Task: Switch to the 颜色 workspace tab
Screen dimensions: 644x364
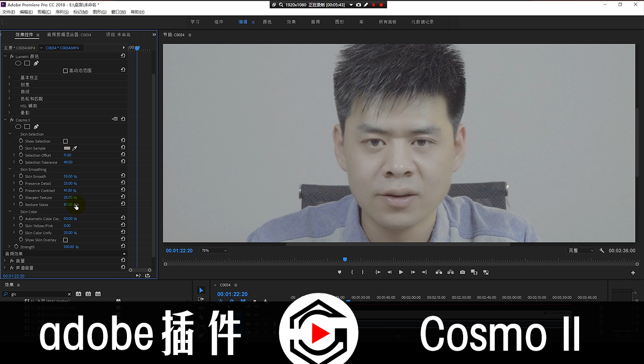Action: pyautogui.click(x=267, y=22)
